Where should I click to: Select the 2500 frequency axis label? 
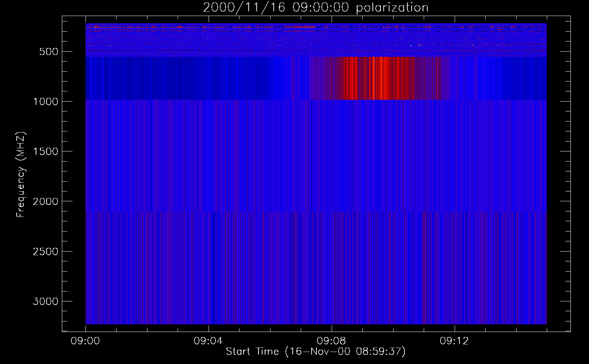(x=46, y=252)
